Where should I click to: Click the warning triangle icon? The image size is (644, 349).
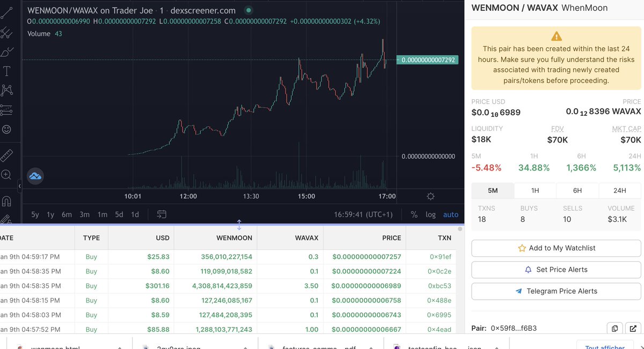557,36
